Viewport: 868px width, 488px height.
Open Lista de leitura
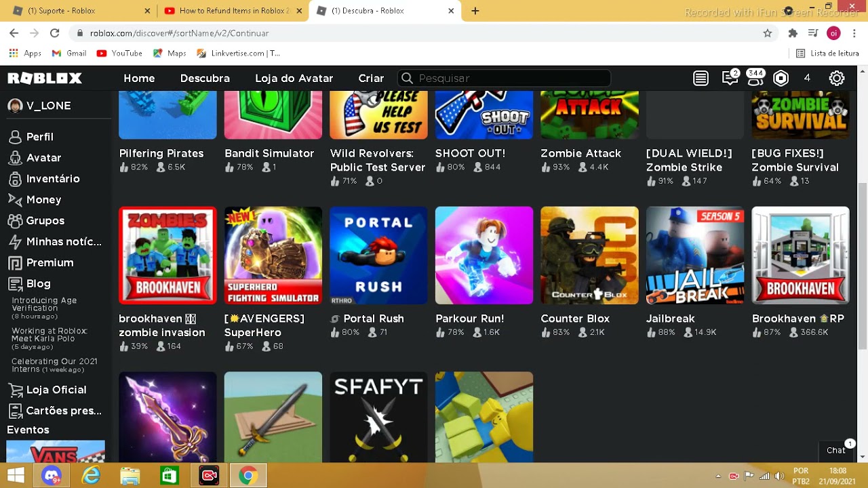827,54
